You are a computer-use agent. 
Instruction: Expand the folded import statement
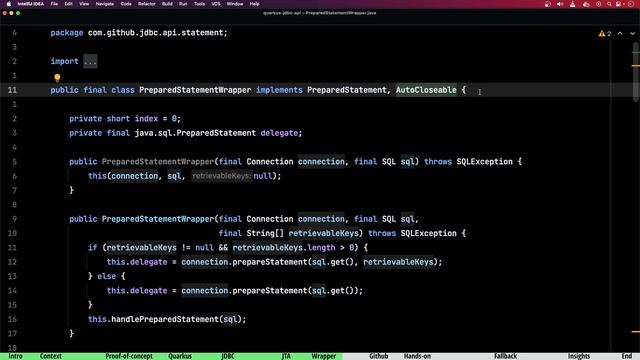pos(90,62)
